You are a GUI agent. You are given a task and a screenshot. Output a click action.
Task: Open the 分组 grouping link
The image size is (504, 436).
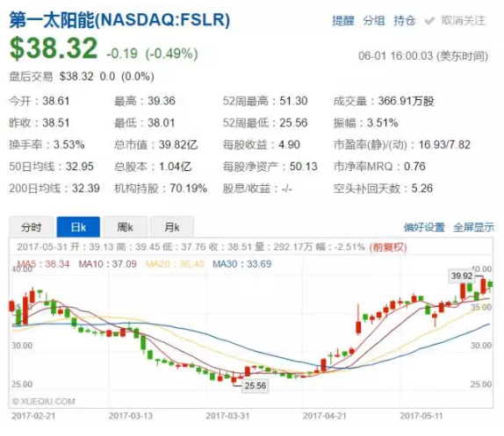coord(374,21)
